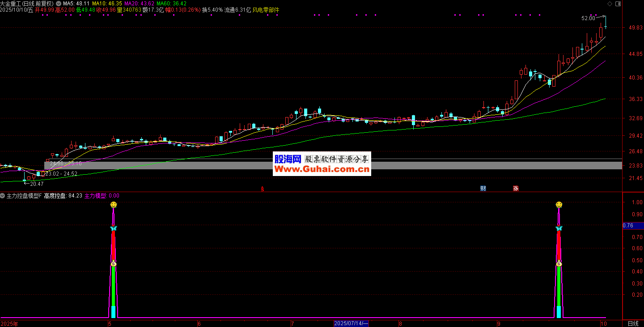The image size is (644, 327).
Task: Click the Www.Guhai.com.cn watermark link
Action: 322,169
